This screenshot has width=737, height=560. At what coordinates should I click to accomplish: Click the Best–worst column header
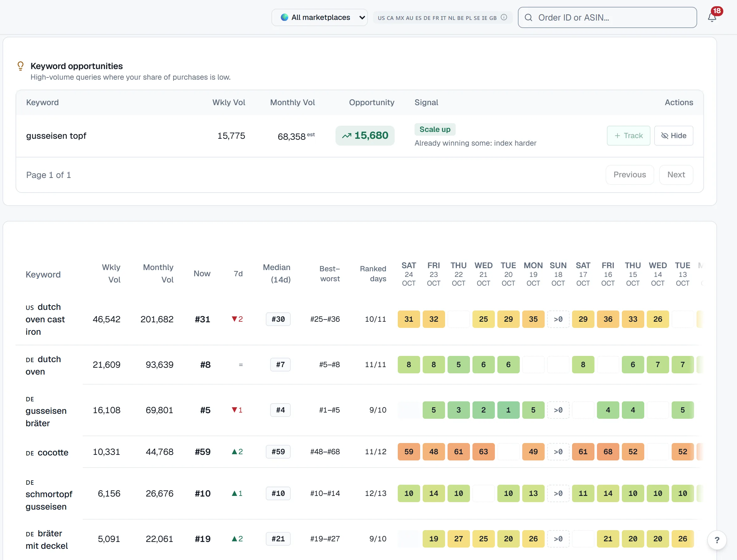pos(330,274)
